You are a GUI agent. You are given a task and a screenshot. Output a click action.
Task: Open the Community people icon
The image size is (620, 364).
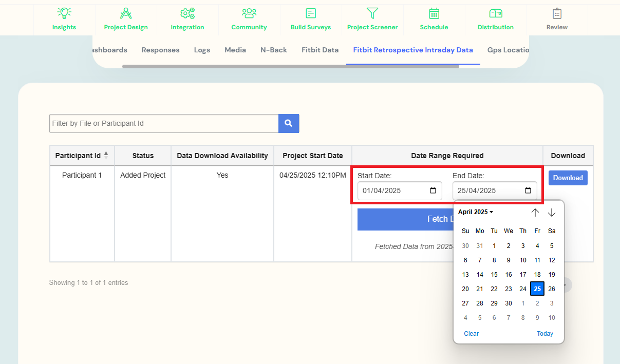(249, 13)
